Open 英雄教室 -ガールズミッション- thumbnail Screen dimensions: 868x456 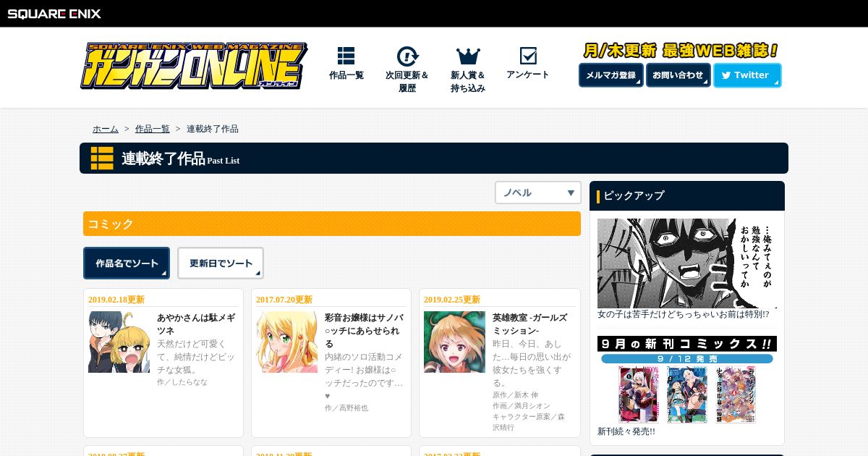tap(455, 342)
